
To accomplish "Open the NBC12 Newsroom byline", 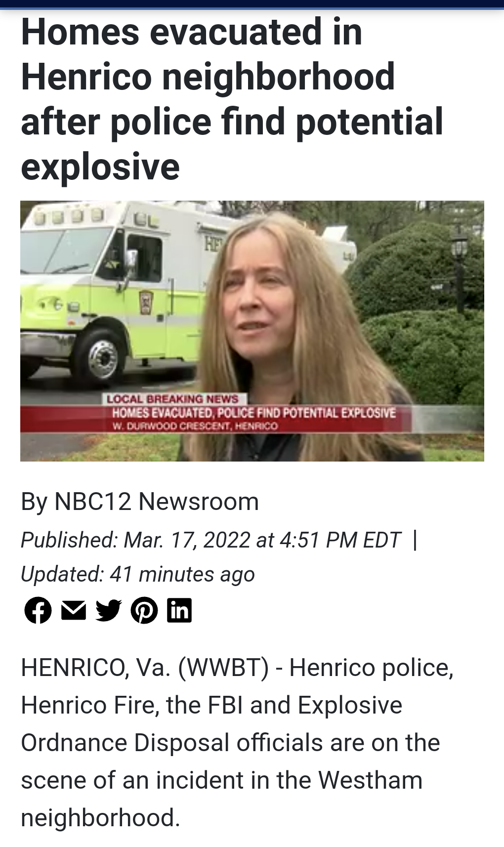I will [140, 501].
